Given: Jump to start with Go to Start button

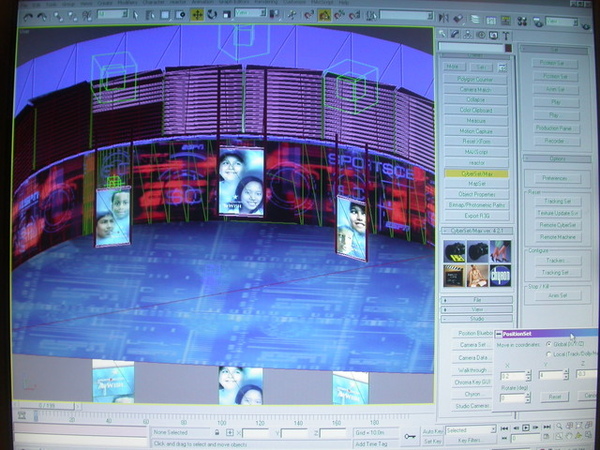Looking at the screenshot, I should (504, 428).
